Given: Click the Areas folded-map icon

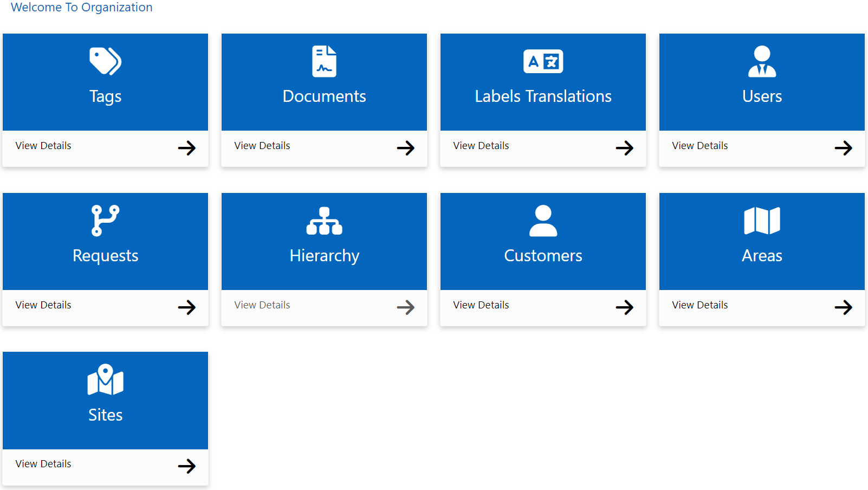Looking at the screenshot, I should [762, 220].
